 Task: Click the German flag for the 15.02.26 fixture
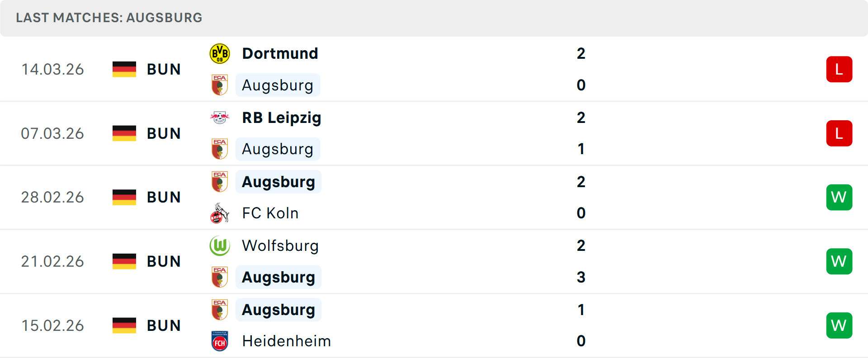tap(124, 325)
